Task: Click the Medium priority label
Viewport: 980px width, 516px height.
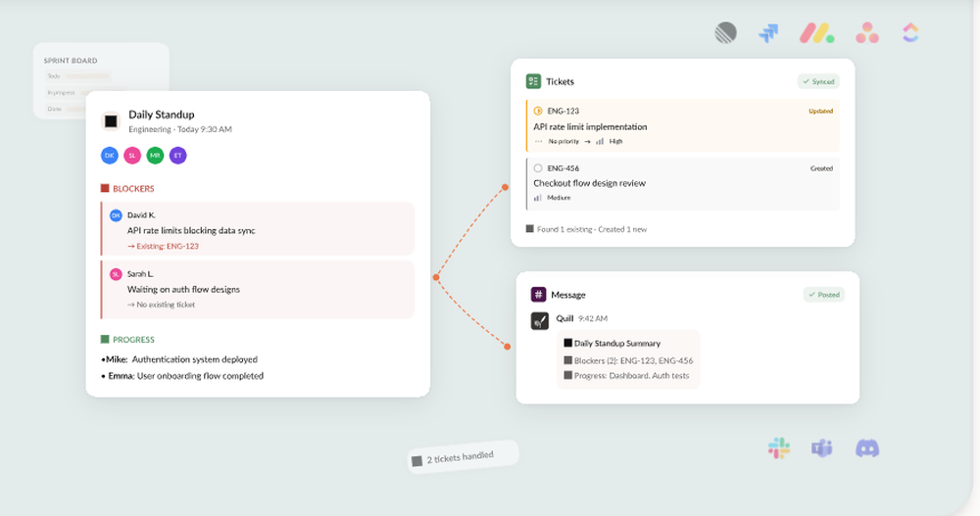Action: tap(559, 198)
